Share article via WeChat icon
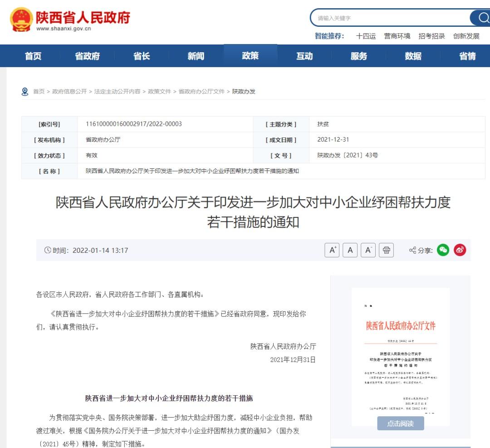 443,250
